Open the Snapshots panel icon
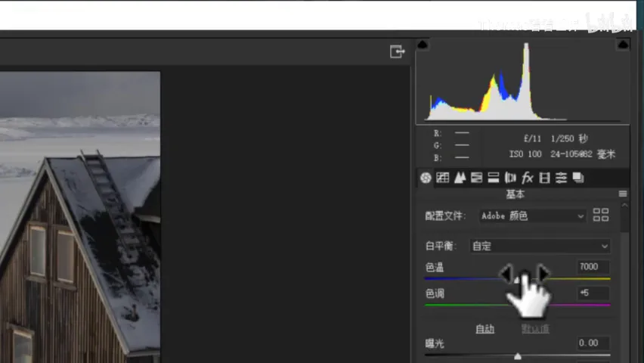This screenshot has width=644, height=363. pyautogui.click(x=578, y=178)
